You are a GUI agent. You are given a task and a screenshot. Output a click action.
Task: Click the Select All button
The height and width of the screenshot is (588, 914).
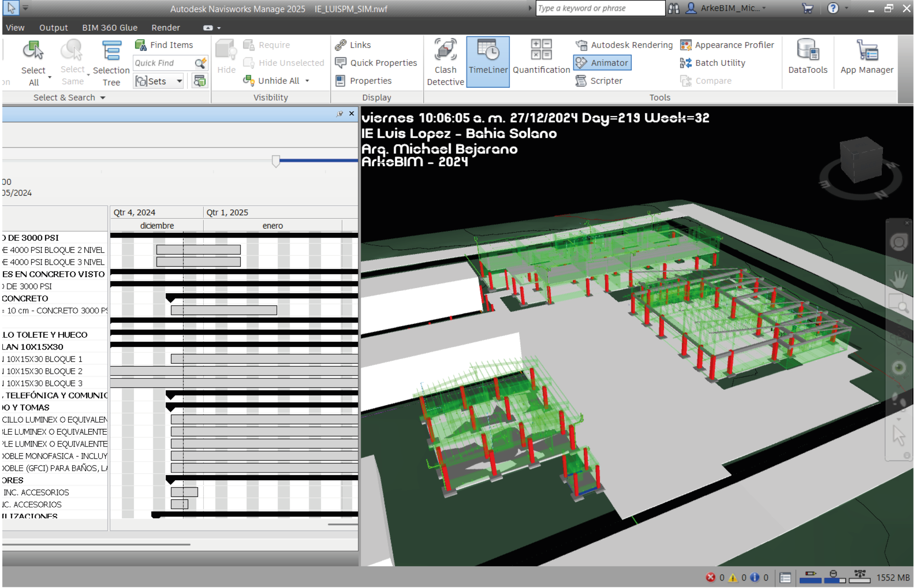click(x=33, y=63)
